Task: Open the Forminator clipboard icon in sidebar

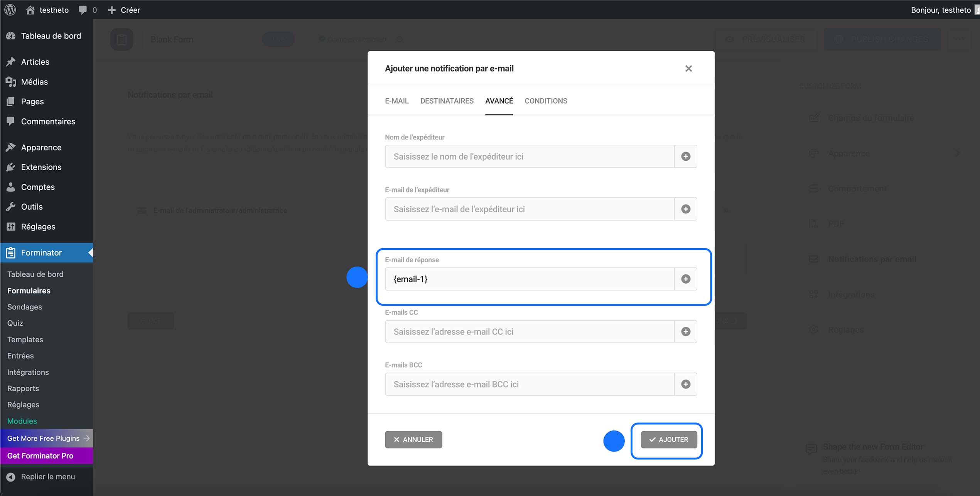Action: pyautogui.click(x=11, y=252)
